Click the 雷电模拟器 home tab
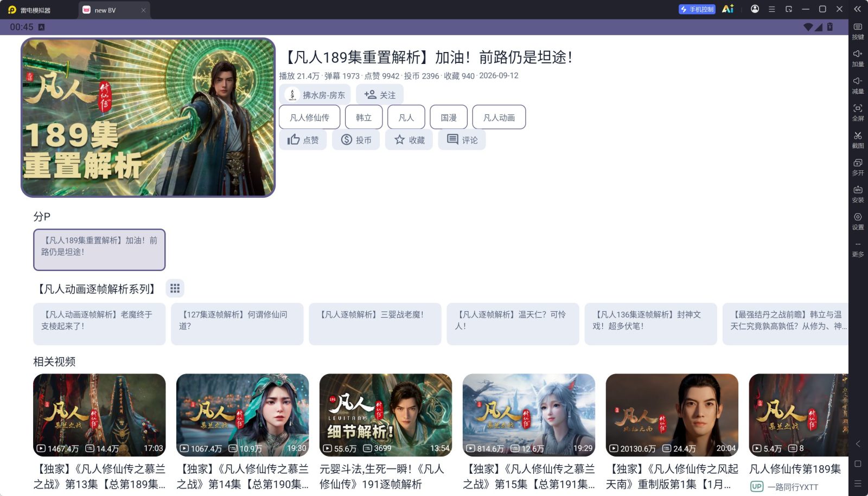The width and height of the screenshot is (868, 496). pos(30,10)
